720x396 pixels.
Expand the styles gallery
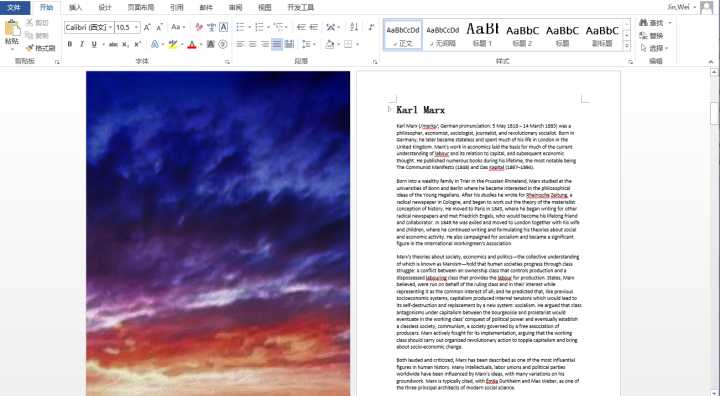[627, 46]
